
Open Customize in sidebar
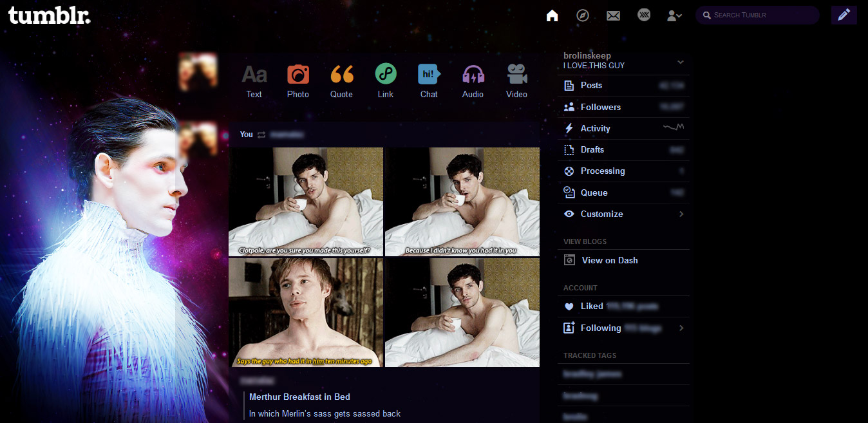click(623, 214)
